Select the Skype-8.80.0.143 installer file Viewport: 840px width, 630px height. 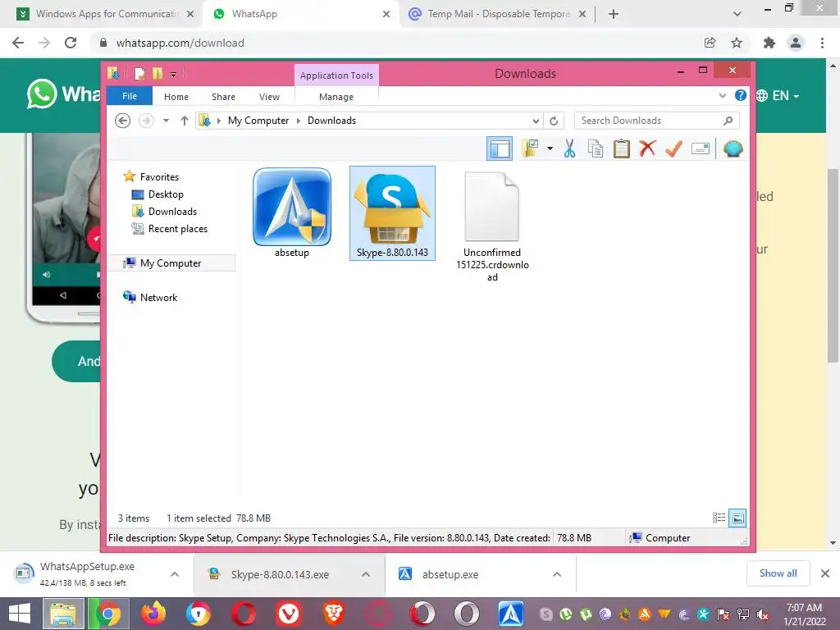coord(392,212)
